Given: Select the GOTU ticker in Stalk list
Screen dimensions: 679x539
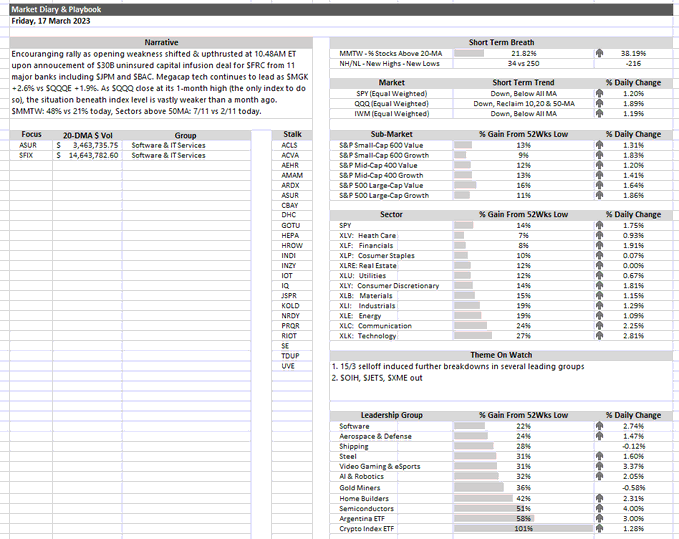Looking at the screenshot, I should pos(292,225).
